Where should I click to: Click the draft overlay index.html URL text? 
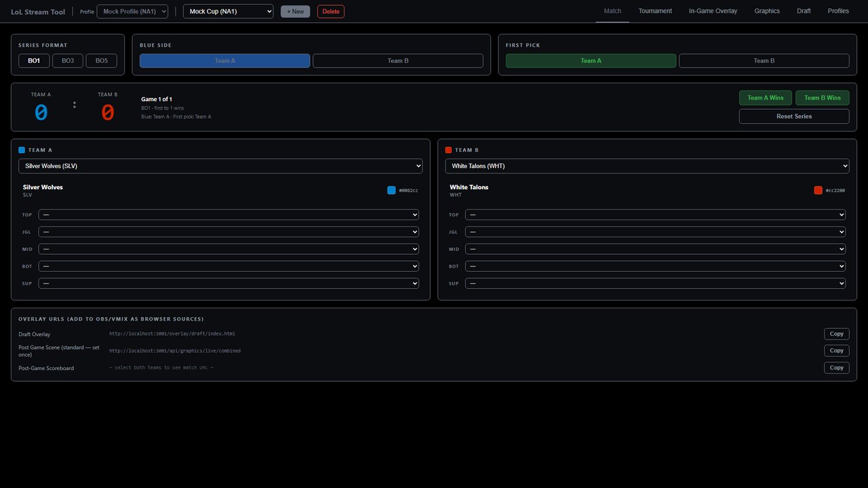pyautogui.click(x=172, y=333)
